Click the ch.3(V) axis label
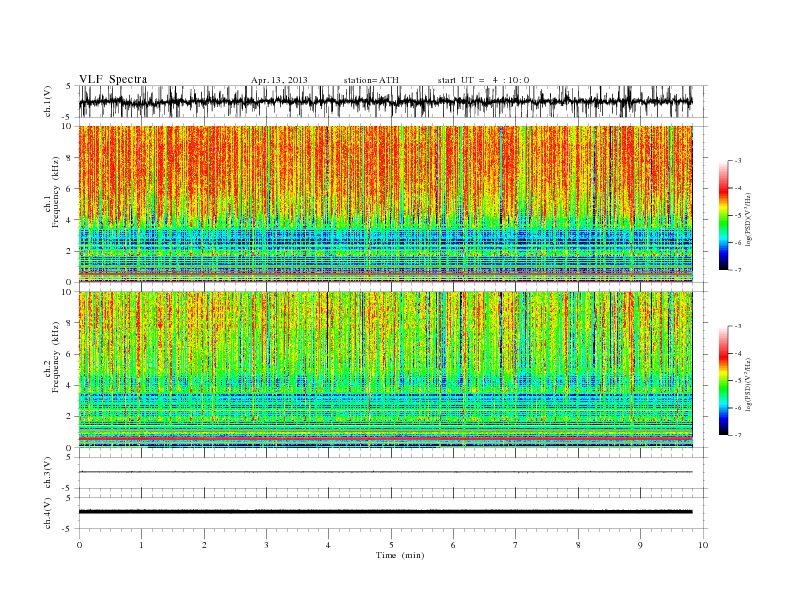 (x=48, y=473)
